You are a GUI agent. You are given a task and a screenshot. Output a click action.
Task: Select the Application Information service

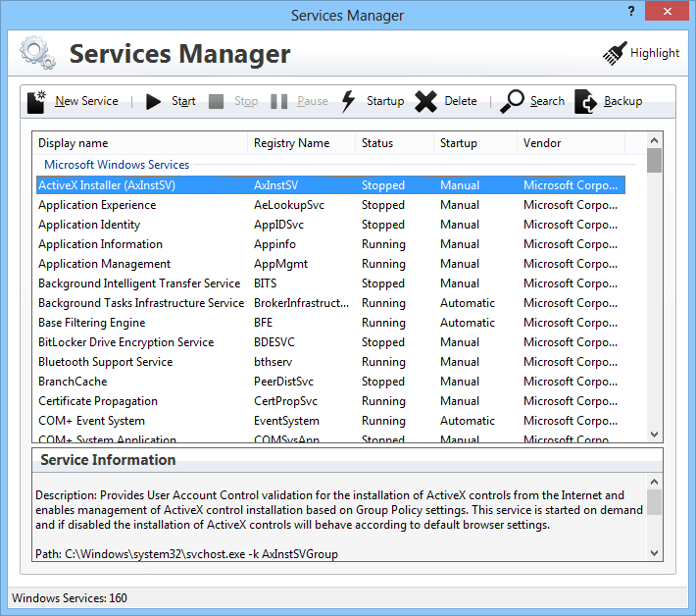click(x=330, y=244)
